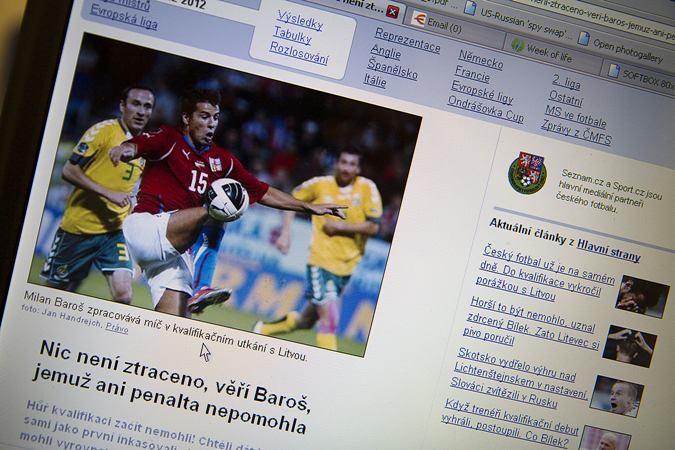
Task: Go to the Reprezentace section
Action: coord(407,40)
